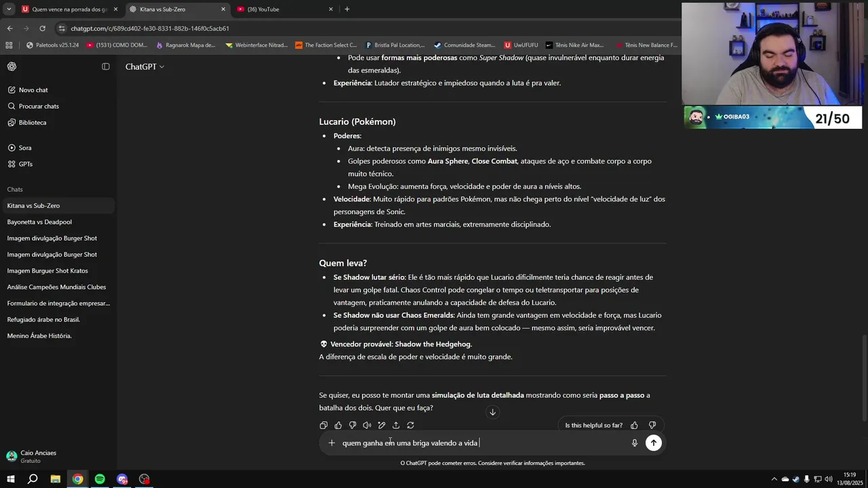
Task: Open Spotify from the taskbar
Action: tap(100, 479)
